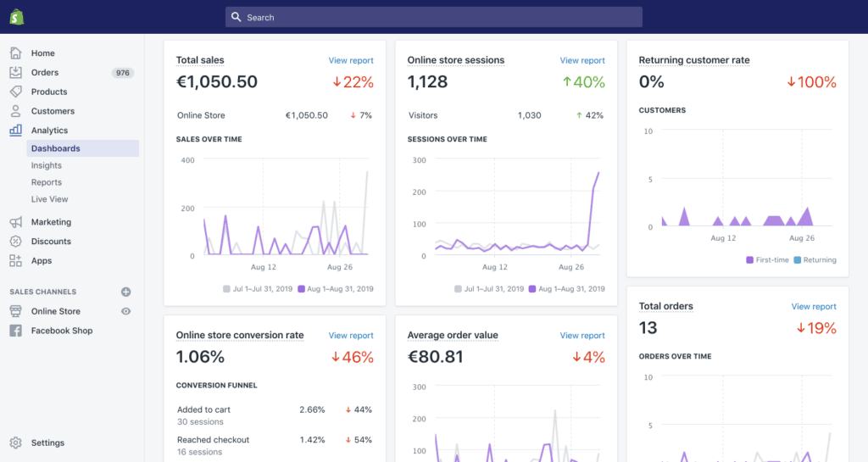Click the Total orders title
Viewport: 868px width, 462px height.
(666, 307)
